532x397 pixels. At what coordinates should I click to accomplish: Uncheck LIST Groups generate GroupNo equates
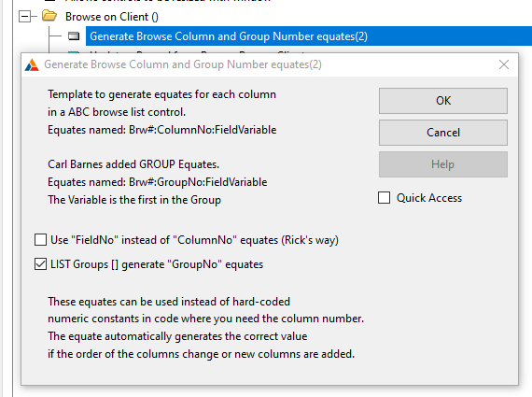[40, 263]
